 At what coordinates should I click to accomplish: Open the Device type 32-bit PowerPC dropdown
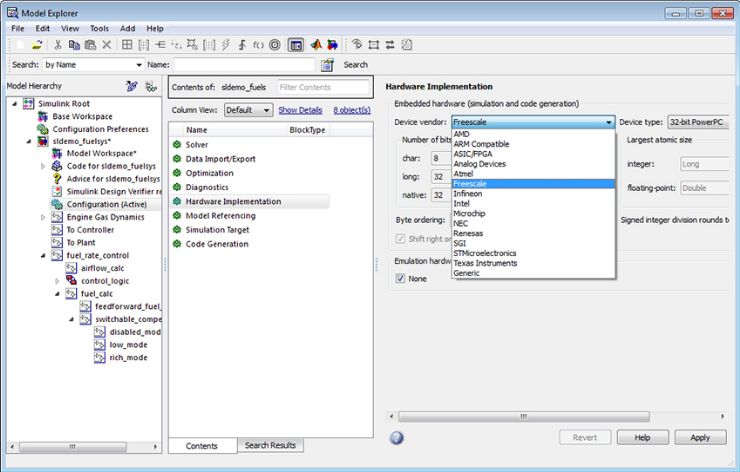pyautogui.click(x=698, y=122)
